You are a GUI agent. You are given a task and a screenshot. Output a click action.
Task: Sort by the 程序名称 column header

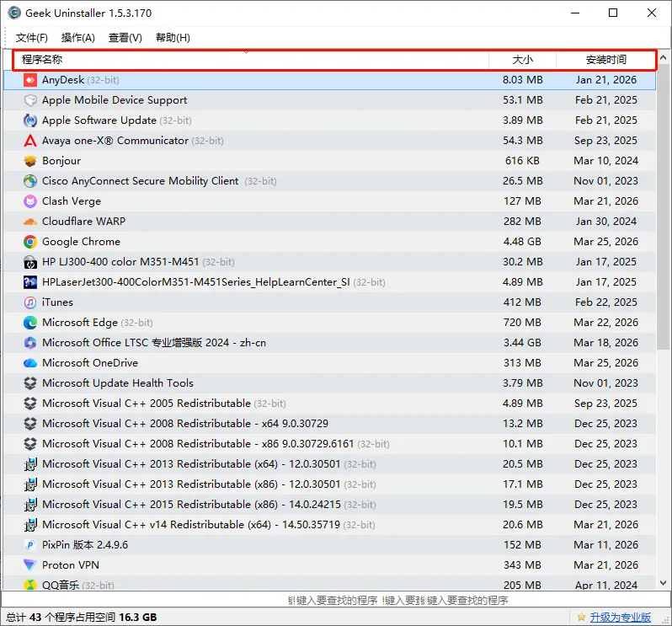[x=251, y=60]
